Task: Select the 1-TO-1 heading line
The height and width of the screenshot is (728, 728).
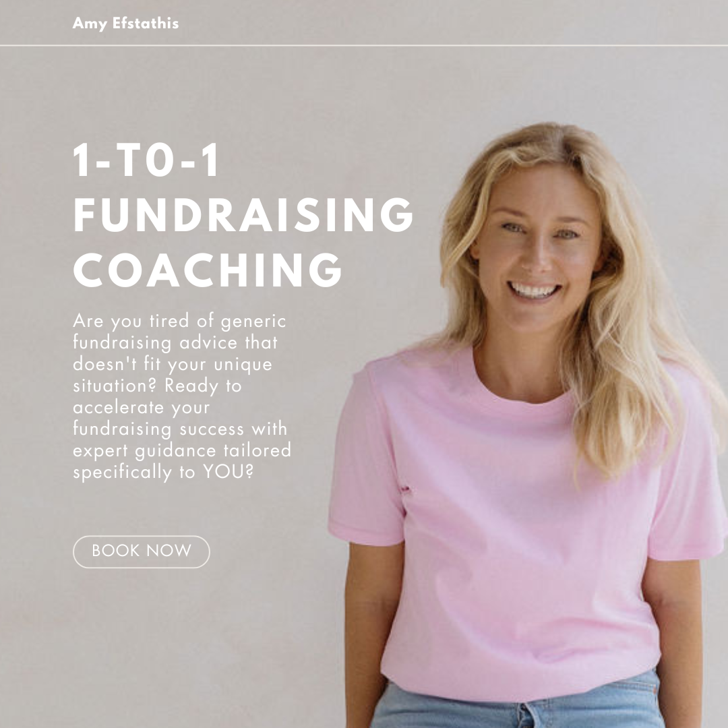Action: tap(146, 160)
